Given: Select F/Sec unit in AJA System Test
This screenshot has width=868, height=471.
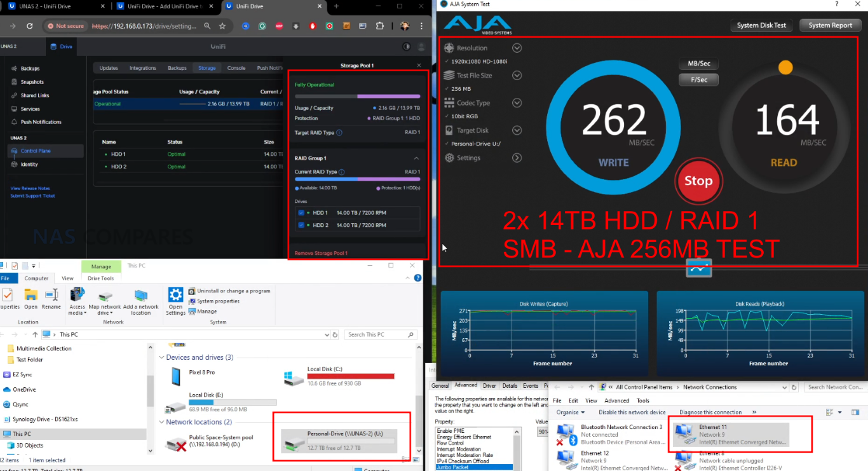Looking at the screenshot, I should click(698, 80).
